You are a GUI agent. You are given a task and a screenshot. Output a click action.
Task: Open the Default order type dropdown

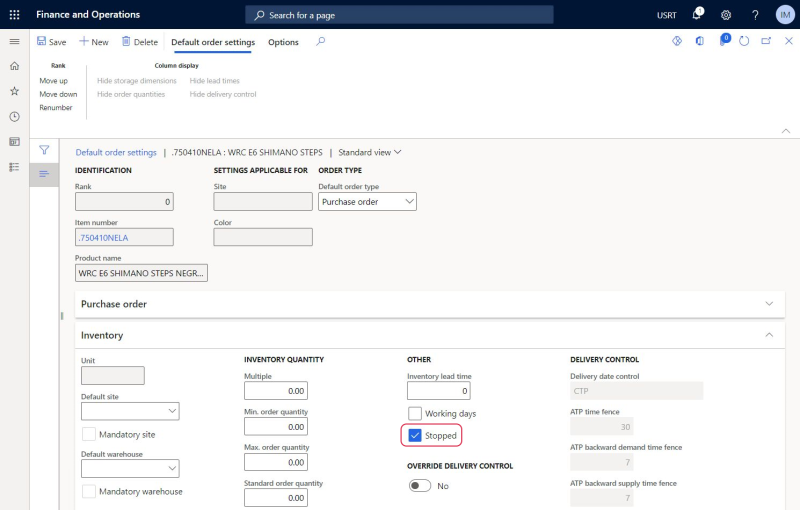tap(367, 201)
